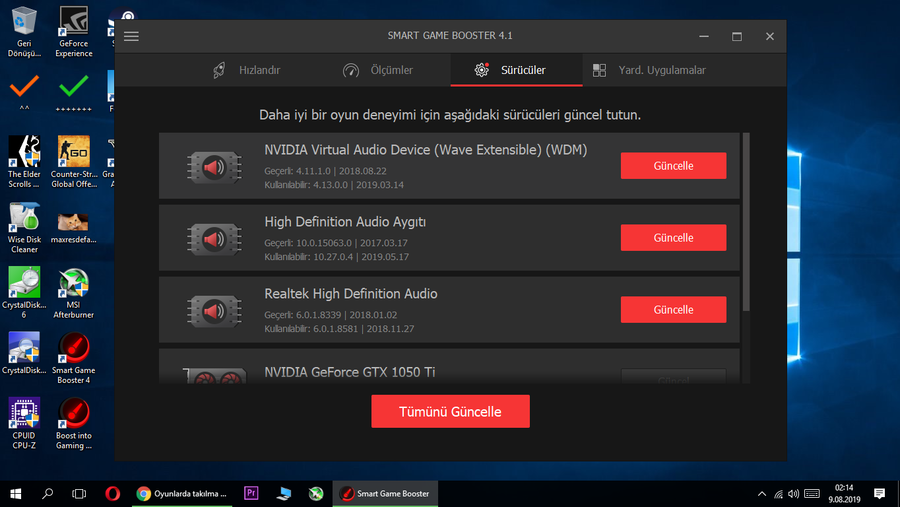Open the touch keyboard tray icon
Screen dimensions: 900x507
812,494
